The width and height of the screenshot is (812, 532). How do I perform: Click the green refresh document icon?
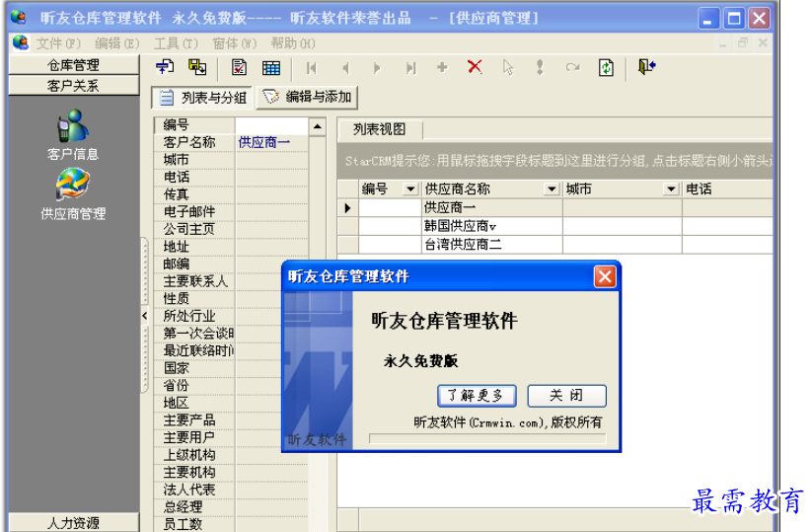606,67
